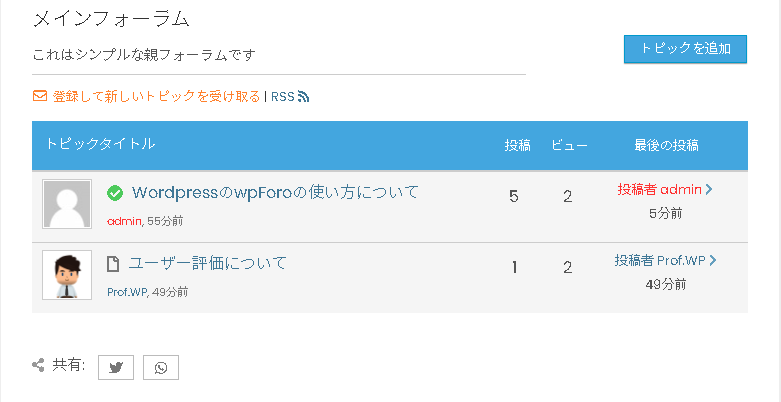Viewport: 781px width, 402px height.
Task: Open last post link 投稿者 Prof.WP
Action: (x=659, y=261)
